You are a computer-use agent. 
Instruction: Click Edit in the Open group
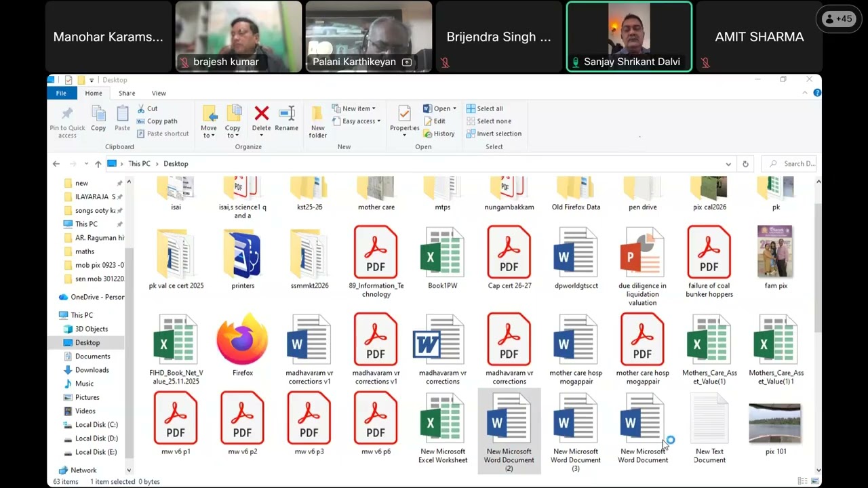coord(434,121)
